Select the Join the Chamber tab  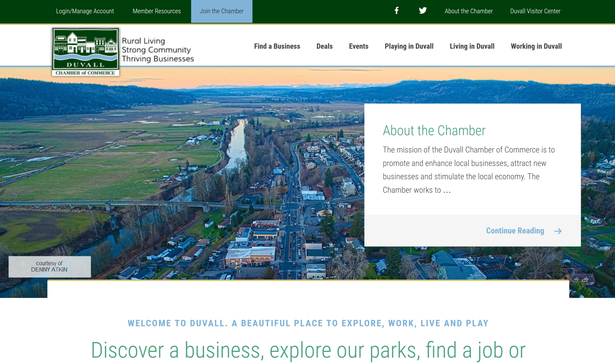[x=221, y=11]
